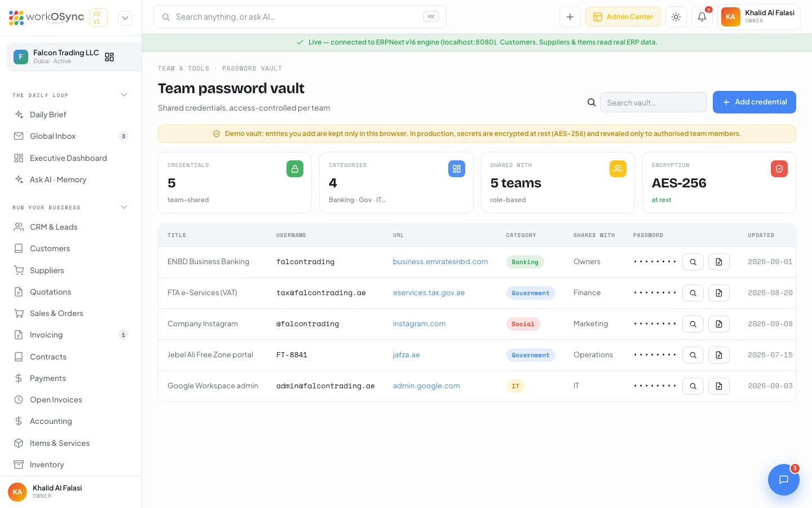Open the dropdown chevron next to OS V1 badge
812x508 pixels.
125,17
